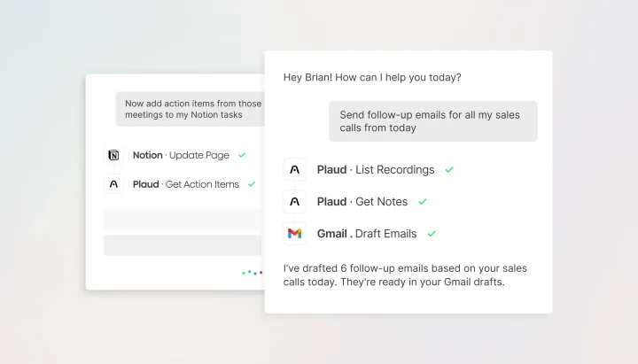Click the 'Send follow-up emails' message bubble

[x=433, y=121]
